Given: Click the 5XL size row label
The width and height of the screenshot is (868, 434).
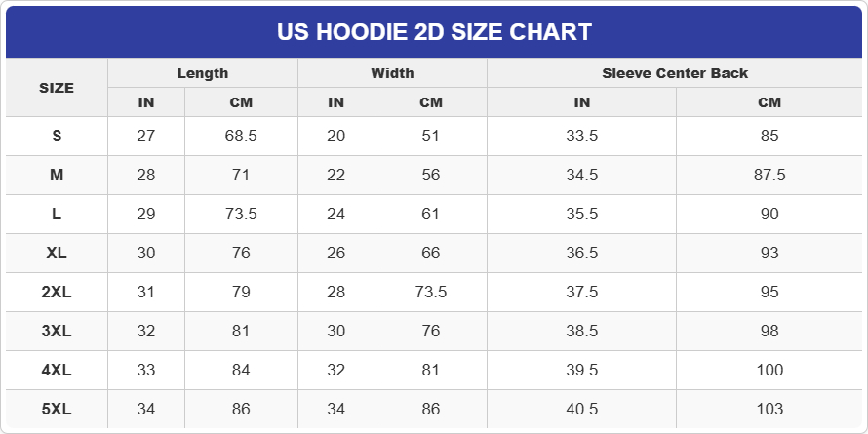Looking at the screenshot, I should pyautogui.click(x=57, y=410).
